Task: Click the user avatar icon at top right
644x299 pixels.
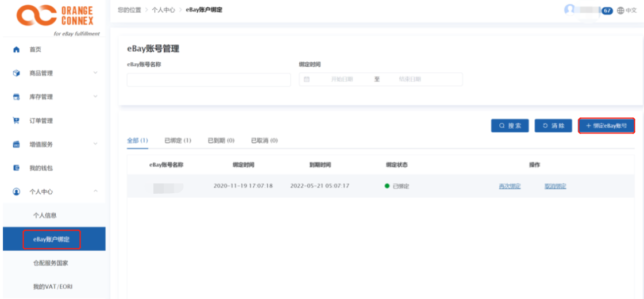Action: click(x=570, y=10)
